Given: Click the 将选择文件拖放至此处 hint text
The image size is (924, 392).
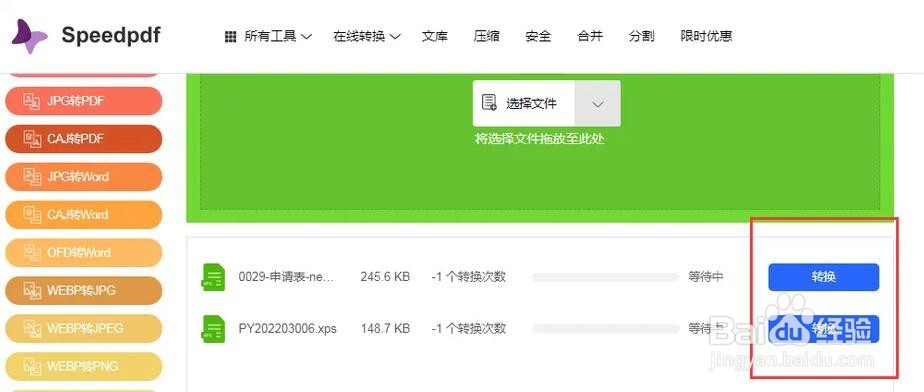Looking at the screenshot, I should point(540,139).
